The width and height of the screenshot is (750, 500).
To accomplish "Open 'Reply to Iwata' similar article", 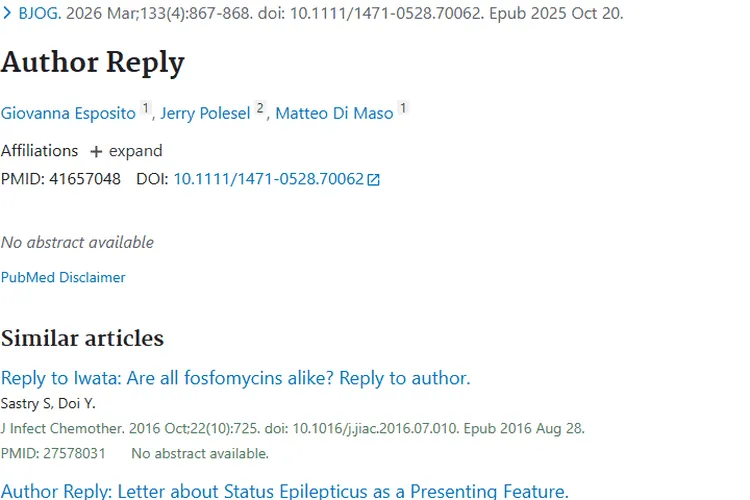I will 235,378.
